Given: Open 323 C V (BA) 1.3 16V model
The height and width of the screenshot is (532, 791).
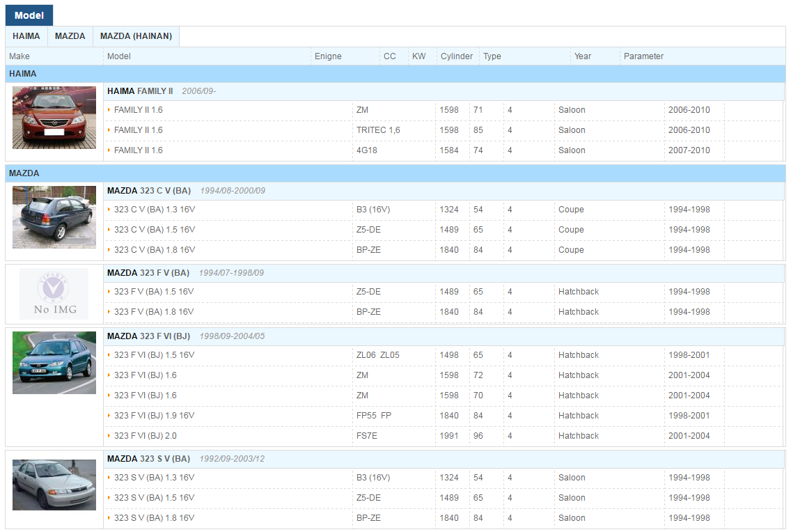Looking at the screenshot, I should click(x=155, y=210).
